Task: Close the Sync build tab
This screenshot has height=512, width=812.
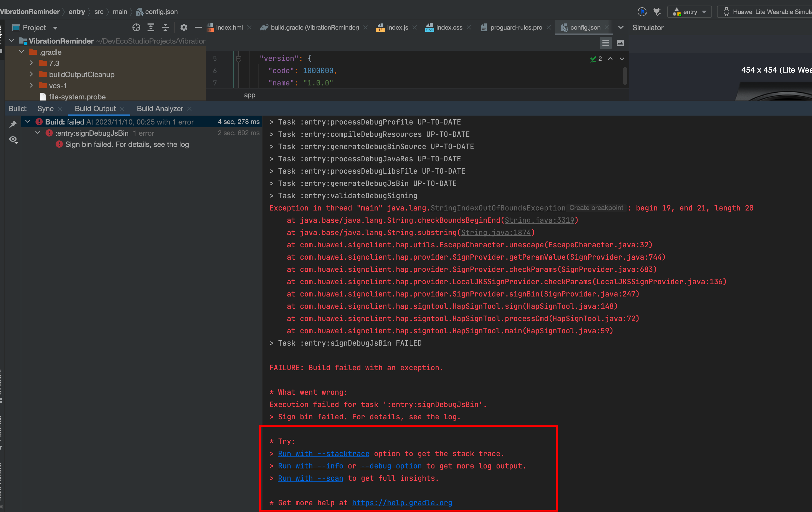Action: click(x=60, y=109)
